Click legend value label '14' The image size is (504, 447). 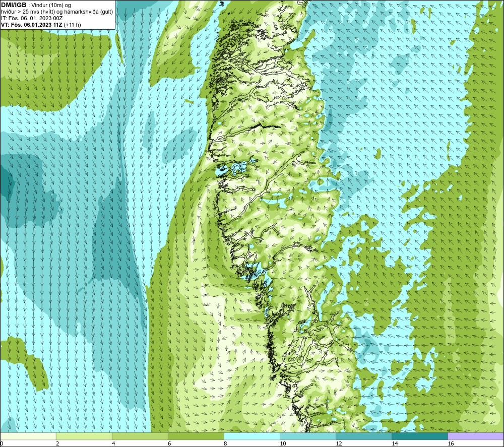(x=395, y=444)
